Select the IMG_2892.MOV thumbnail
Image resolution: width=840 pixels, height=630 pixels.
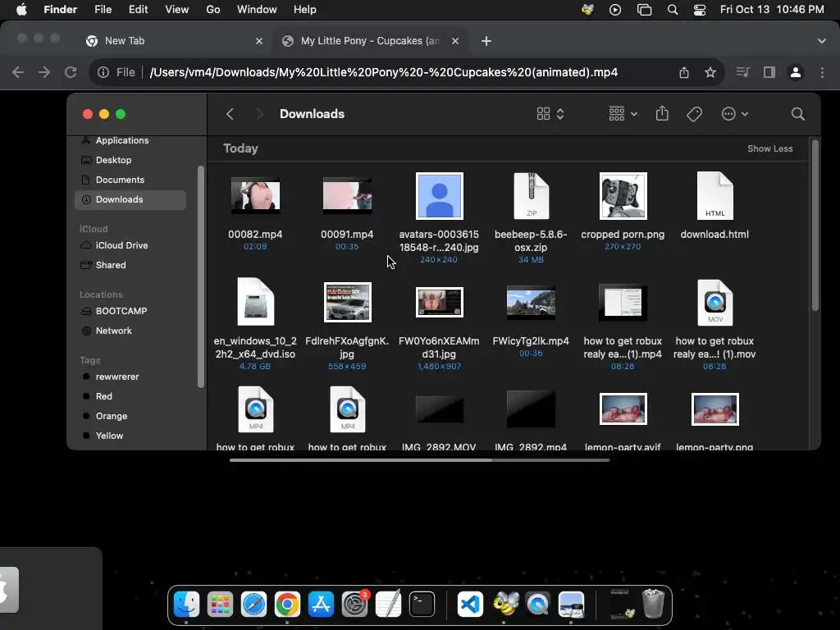(440, 409)
